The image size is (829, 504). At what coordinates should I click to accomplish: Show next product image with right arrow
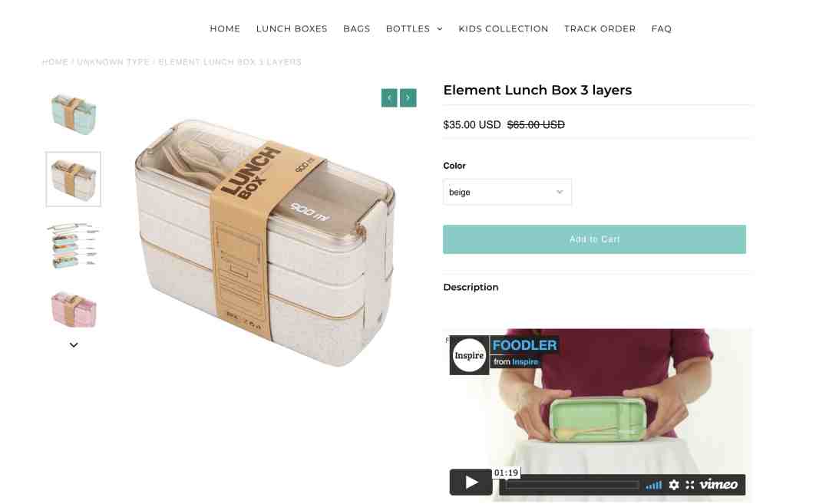[408, 97]
